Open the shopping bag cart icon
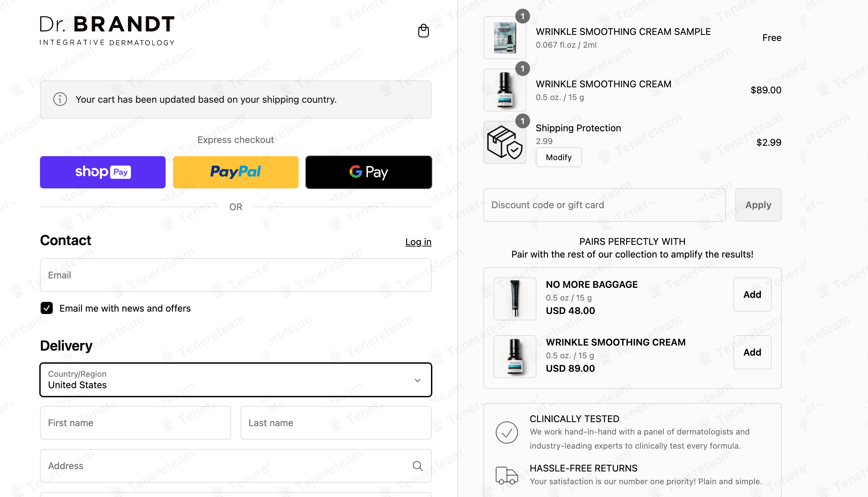868x497 pixels. [423, 31]
